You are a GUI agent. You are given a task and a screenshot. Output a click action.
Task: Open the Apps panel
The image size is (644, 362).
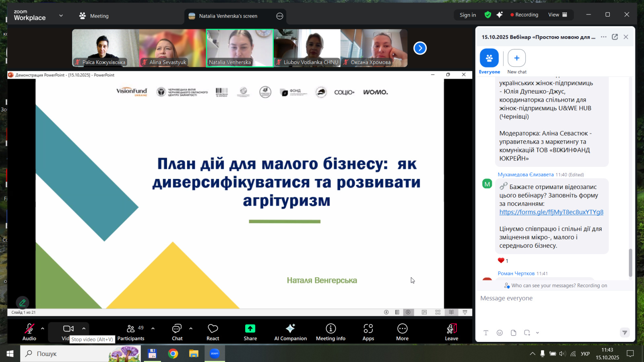point(368,332)
